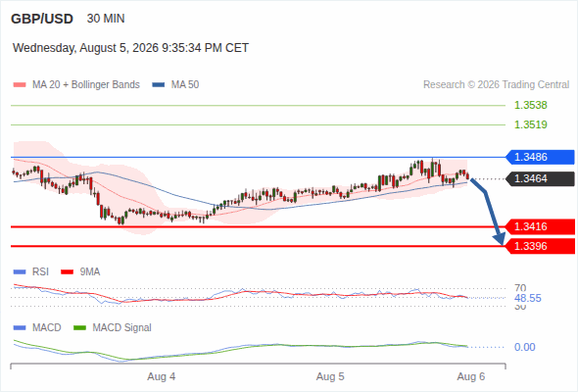Select the Aug 4 date axis marker
578x392 pixels.
162,376
